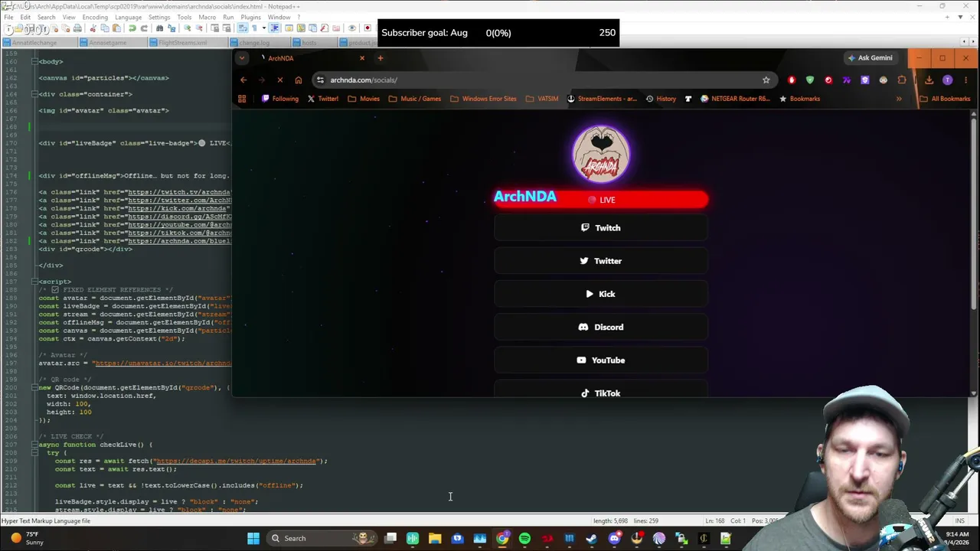Screen dimensions: 980x551
Task: Go back in the browser
Action: point(243,80)
